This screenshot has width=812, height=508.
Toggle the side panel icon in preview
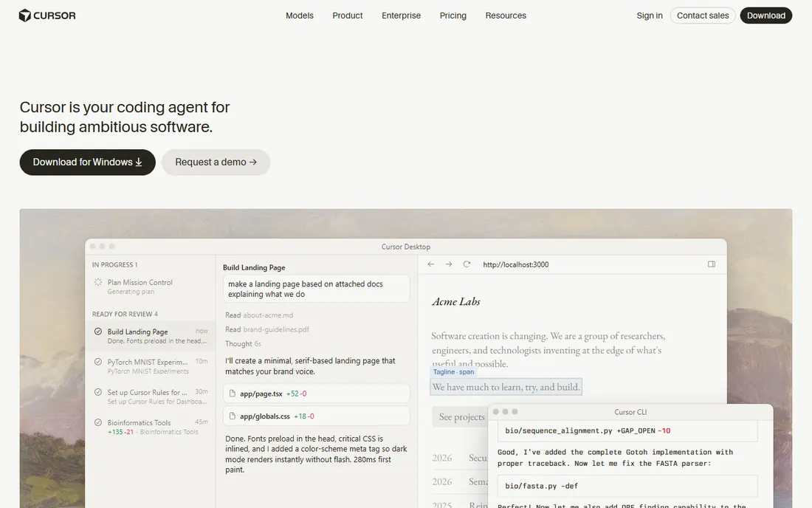tap(712, 264)
